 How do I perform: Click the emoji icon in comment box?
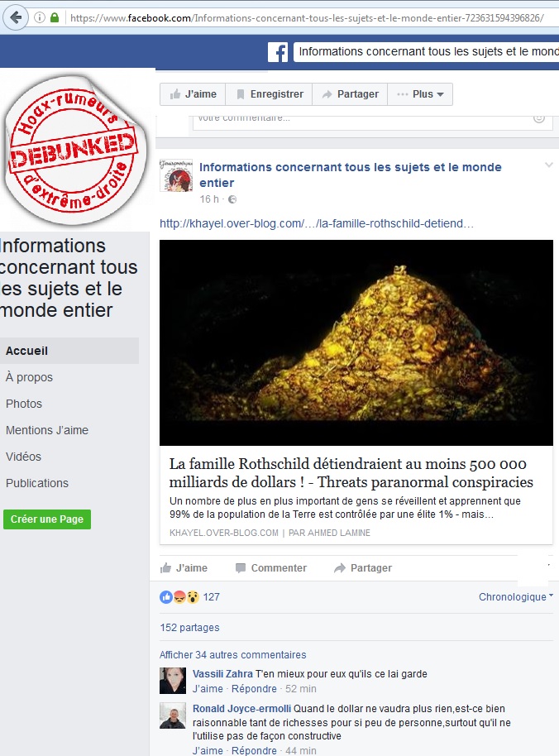(539, 118)
